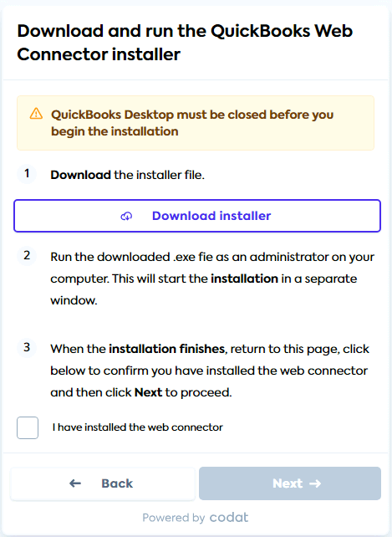Click the step 2 number badge
Viewport: 392px width, 537px height.
pyautogui.click(x=27, y=255)
